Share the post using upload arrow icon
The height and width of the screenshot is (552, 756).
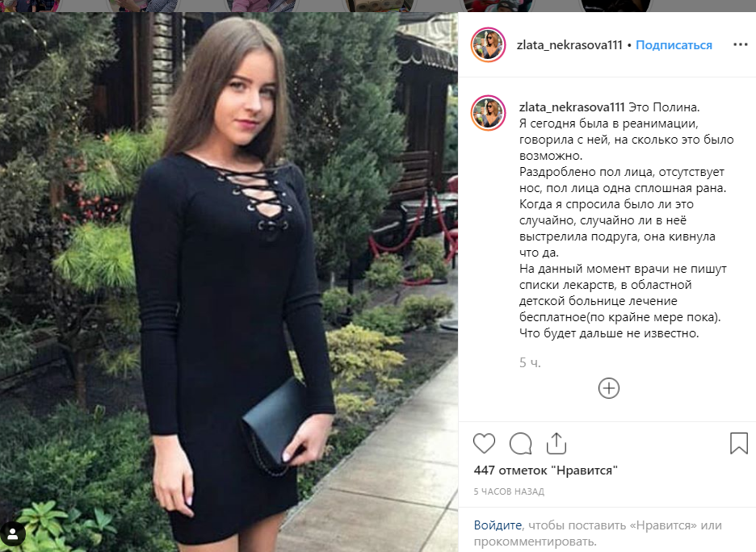[556, 443]
